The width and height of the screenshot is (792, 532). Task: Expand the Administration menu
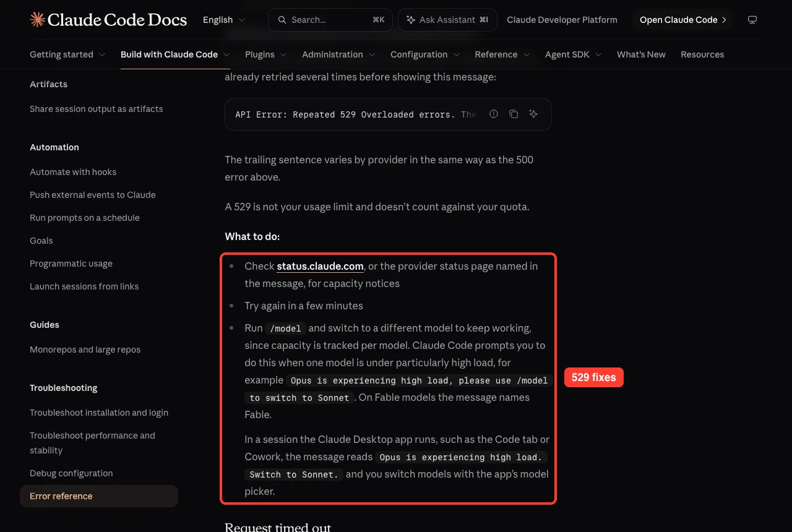click(x=338, y=54)
